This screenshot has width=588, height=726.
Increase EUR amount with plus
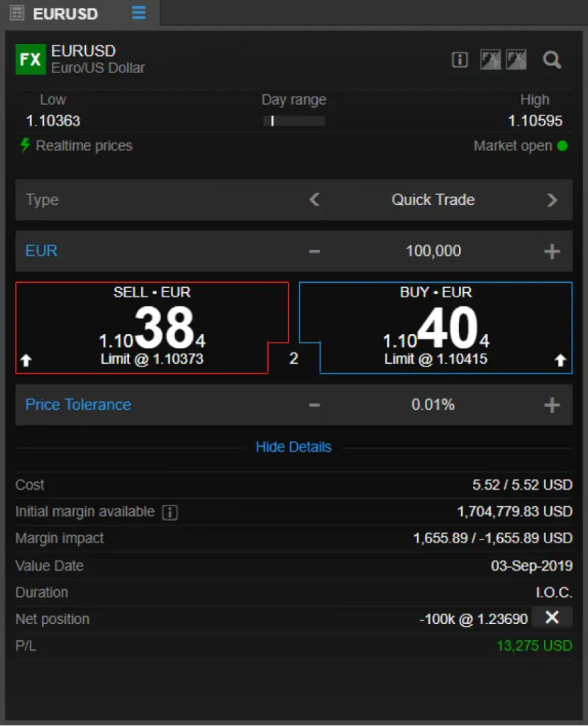click(552, 252)
